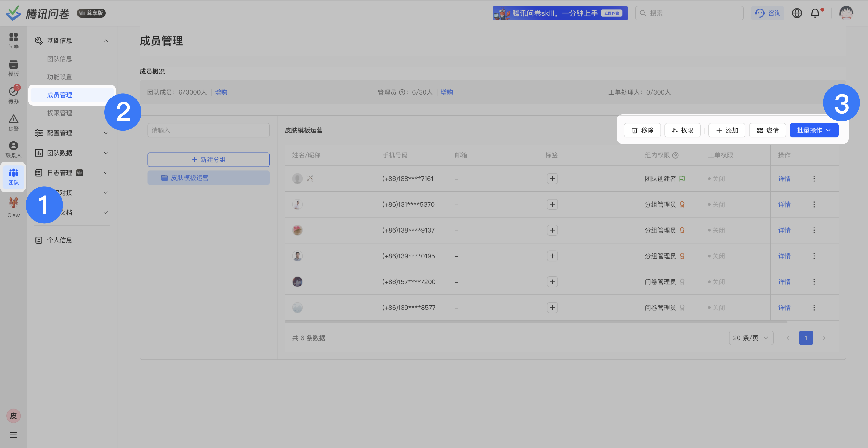Add a tag for member 138****9137

tap(552, 230)
